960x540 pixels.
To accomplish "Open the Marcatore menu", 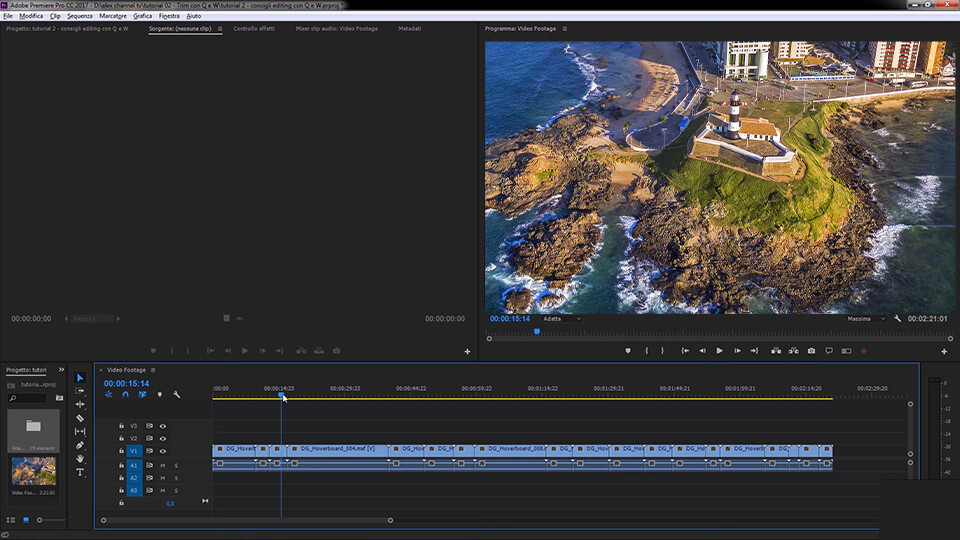I will 113,16.
